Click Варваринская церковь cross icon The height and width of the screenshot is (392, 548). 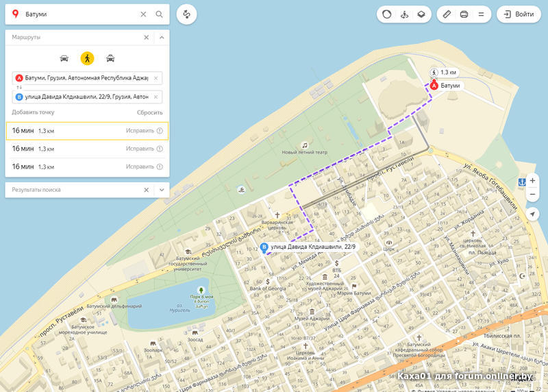[x=277, y=215]
